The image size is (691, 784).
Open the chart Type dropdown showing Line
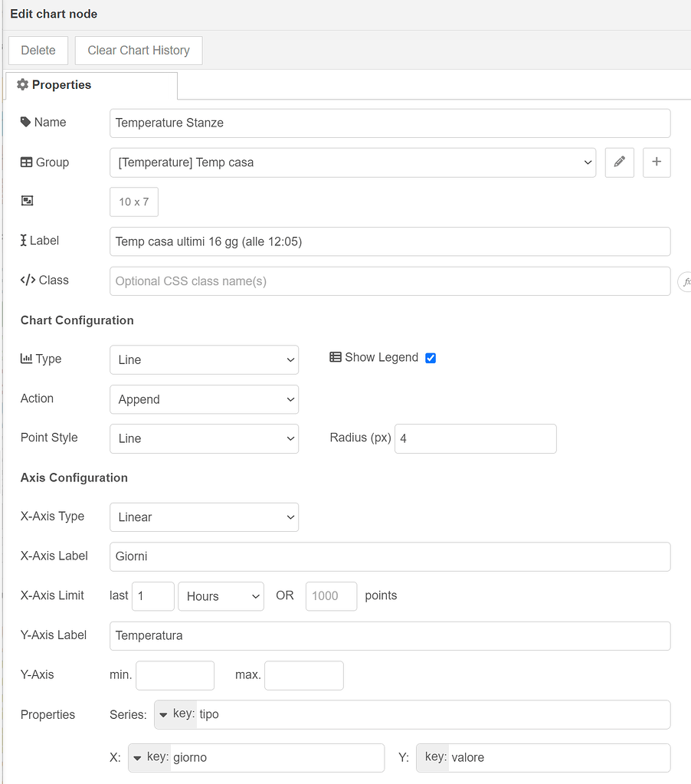pos(203,359)
